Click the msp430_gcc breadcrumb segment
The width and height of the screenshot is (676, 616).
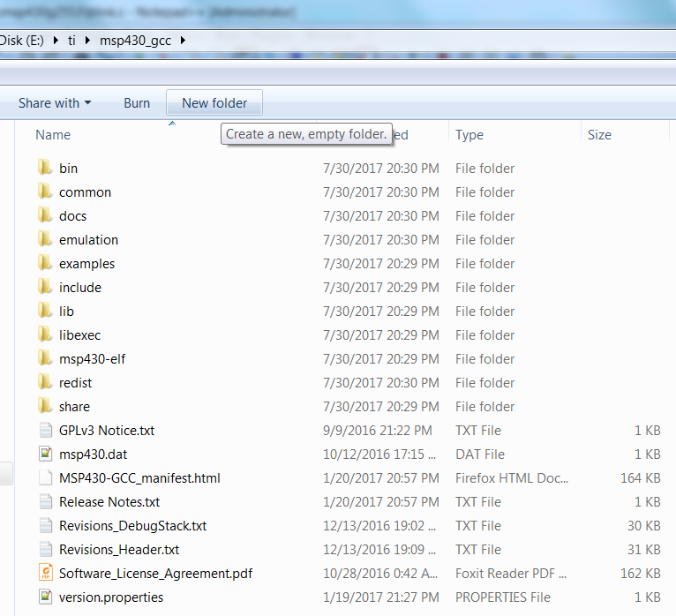point(135,41)
